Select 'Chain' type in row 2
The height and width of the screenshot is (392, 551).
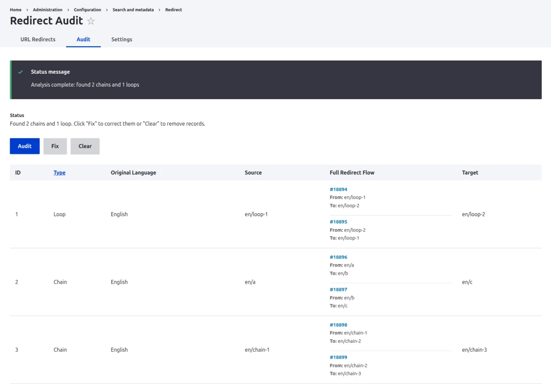click(x=60, y=282)
